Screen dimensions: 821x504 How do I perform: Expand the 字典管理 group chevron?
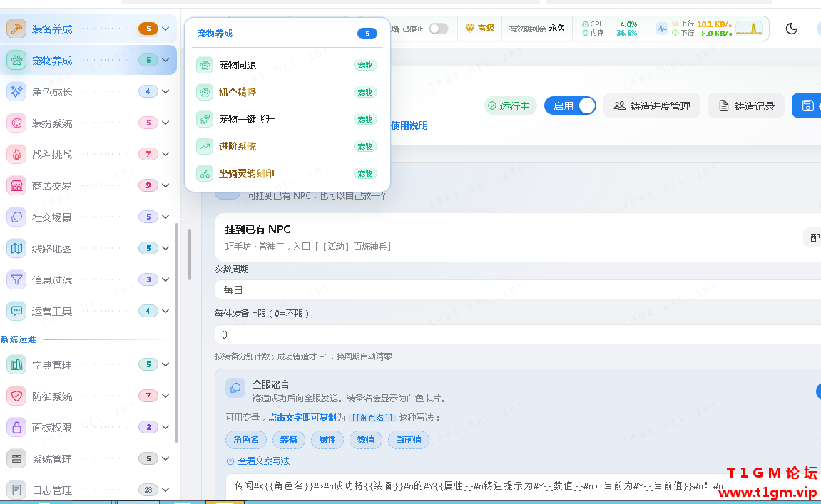[x=165, y=364]
